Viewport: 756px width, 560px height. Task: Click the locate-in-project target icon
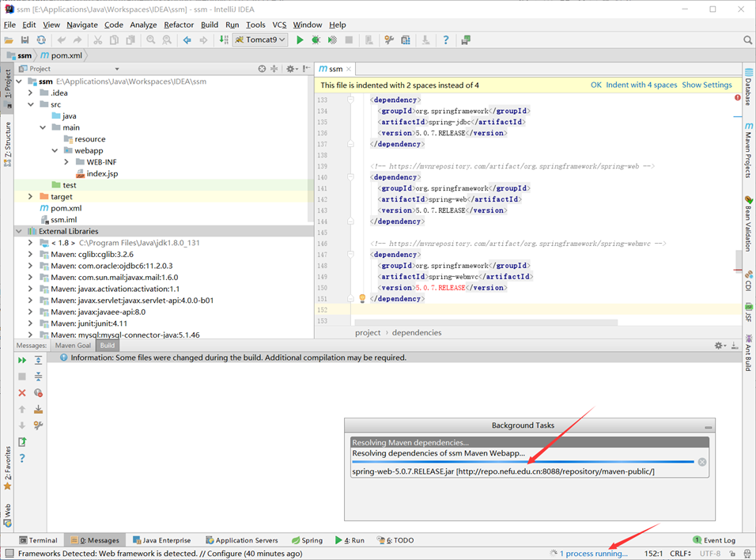pyautogui.click(x=262, y=69)
